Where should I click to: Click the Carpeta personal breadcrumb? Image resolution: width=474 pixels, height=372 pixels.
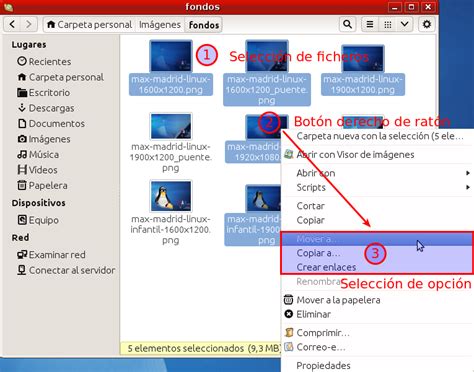tap(90, 25)
